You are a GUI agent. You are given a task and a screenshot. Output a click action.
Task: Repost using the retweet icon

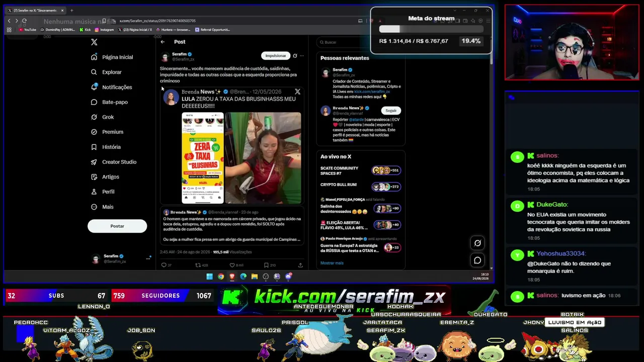(x=198, y=265)
